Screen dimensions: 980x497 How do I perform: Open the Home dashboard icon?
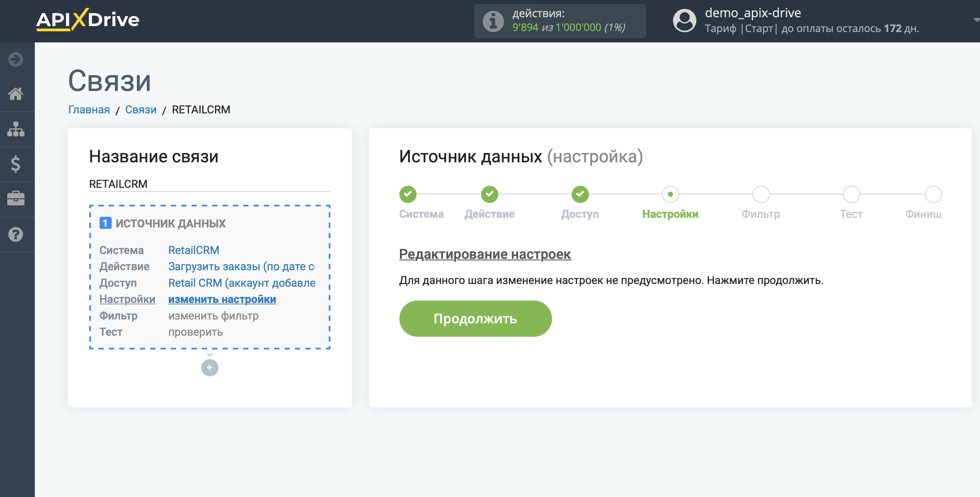16,94
